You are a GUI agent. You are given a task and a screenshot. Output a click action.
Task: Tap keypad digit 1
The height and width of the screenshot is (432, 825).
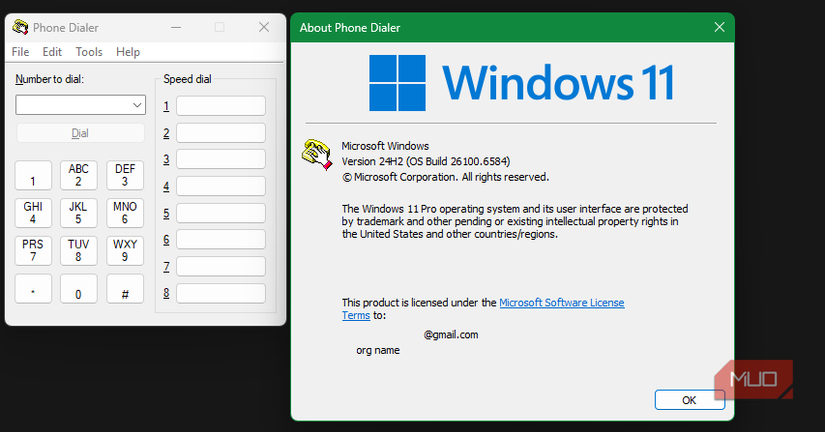tap(33, 175)
